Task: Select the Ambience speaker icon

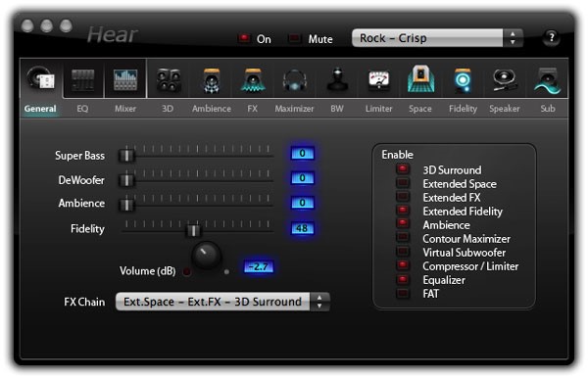Action: (212, 80)
